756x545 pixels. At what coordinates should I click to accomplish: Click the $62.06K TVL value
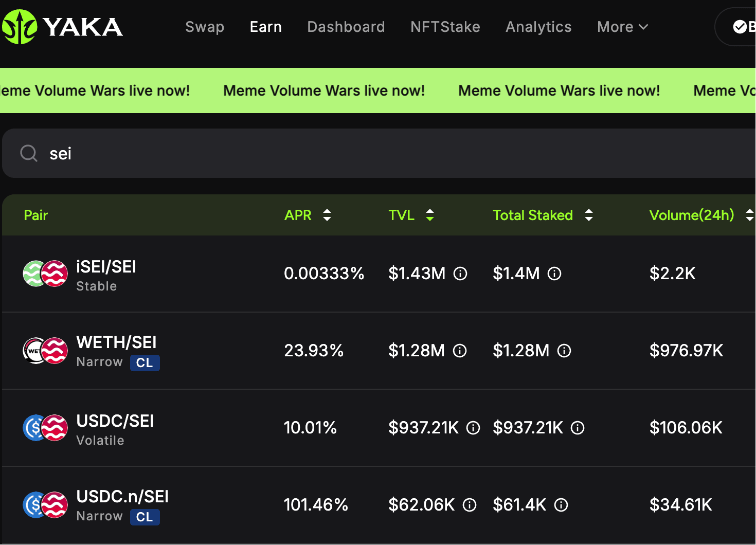(x=422, y=505)
